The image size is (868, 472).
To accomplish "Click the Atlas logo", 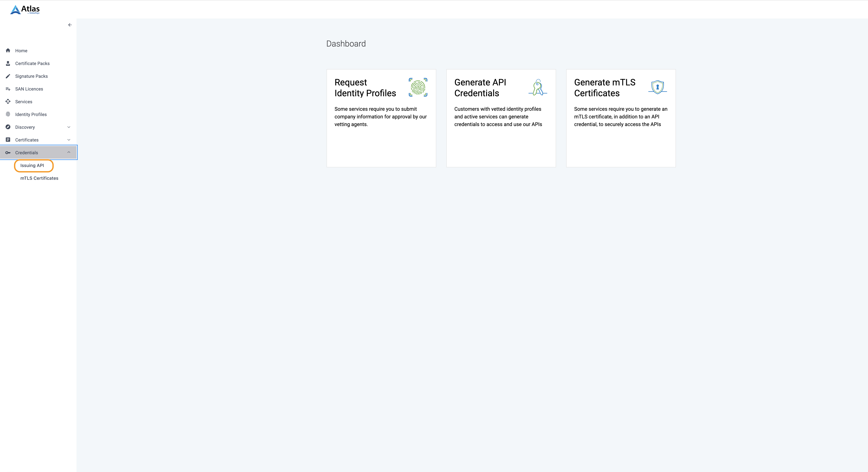I will pos(25,9).
